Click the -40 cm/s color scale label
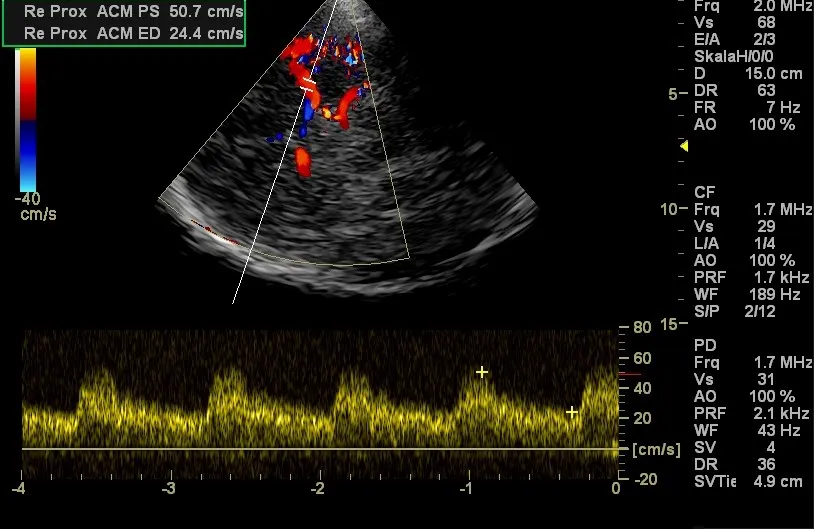Image resolution: width=814 pixels, height=529 pixels. point(36,206)
